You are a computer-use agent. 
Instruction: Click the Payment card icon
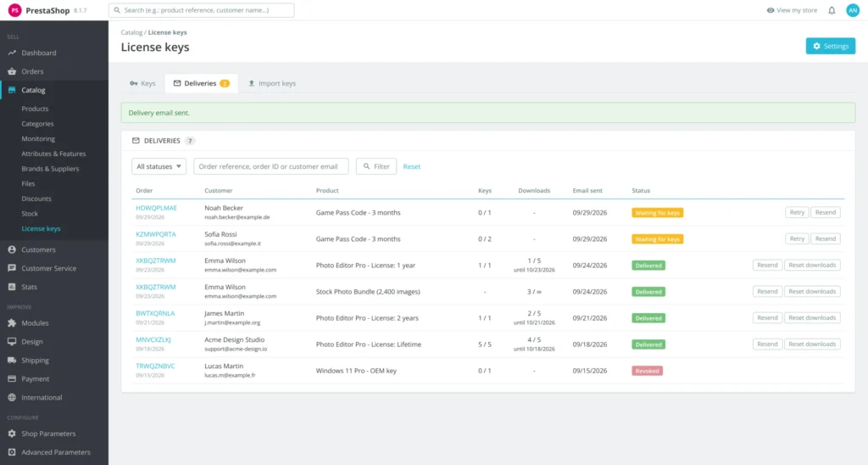(12, 379)
